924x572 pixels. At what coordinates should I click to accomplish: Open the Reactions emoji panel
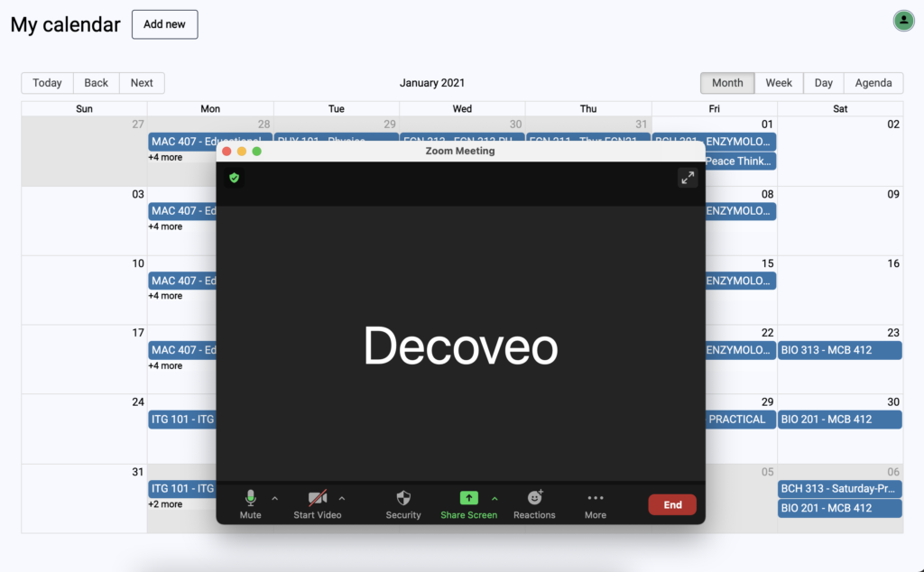[x=534, y=498]
